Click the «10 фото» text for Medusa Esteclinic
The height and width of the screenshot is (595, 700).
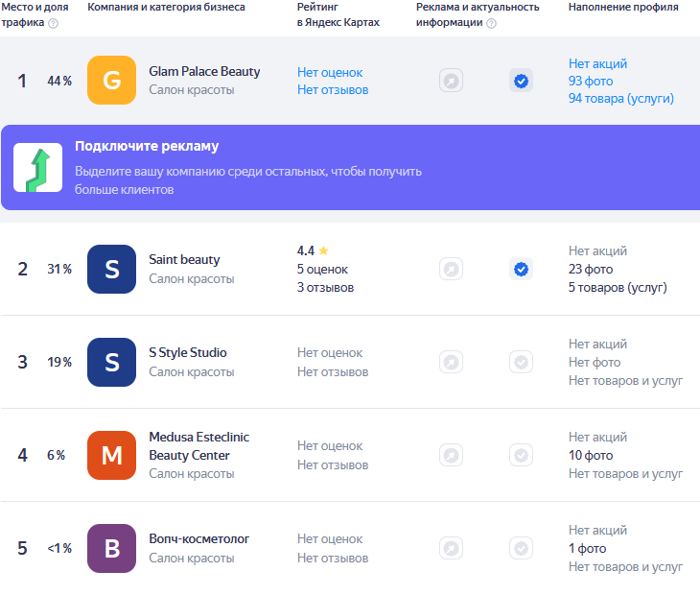click(591, 456)
